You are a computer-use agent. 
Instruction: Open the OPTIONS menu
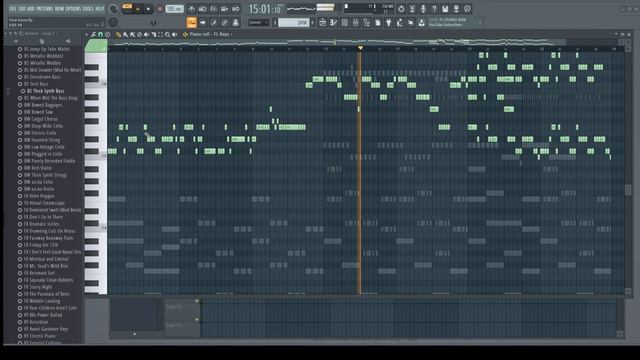(73, 9)
